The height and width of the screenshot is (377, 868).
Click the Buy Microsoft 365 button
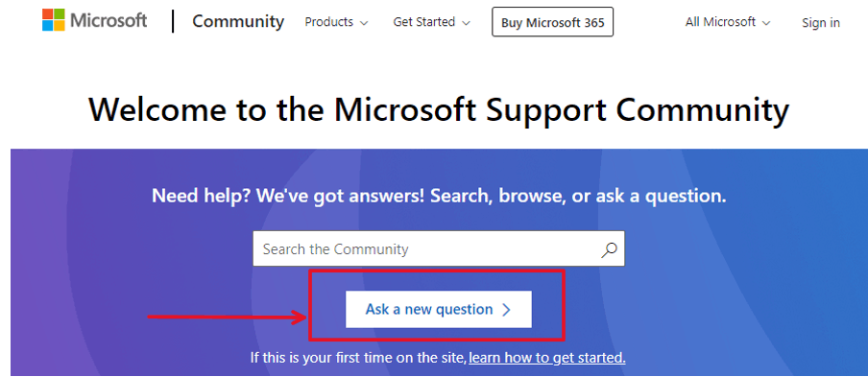tap(552, 22)
